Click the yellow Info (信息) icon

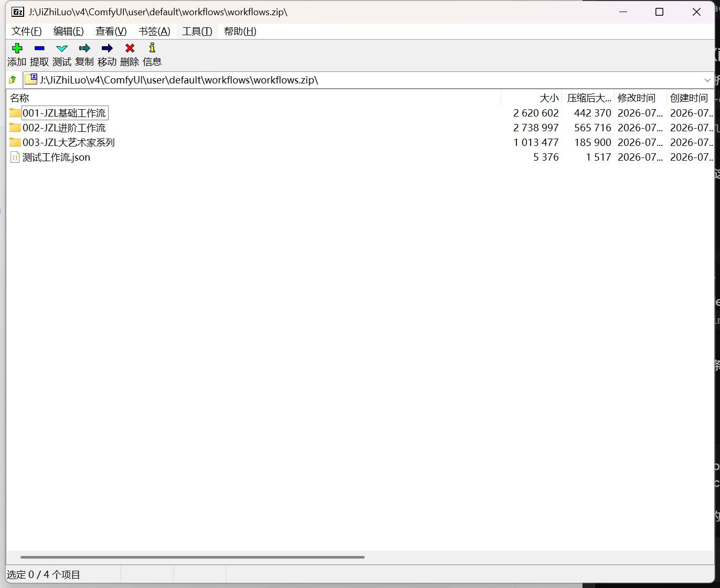pos(152,48)
